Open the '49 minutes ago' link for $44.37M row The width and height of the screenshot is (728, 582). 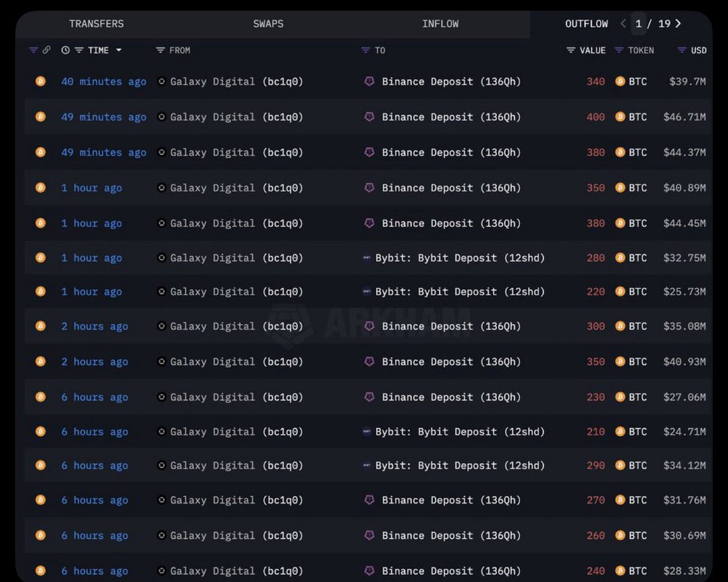pyautogui.click(x=104, y=153)
